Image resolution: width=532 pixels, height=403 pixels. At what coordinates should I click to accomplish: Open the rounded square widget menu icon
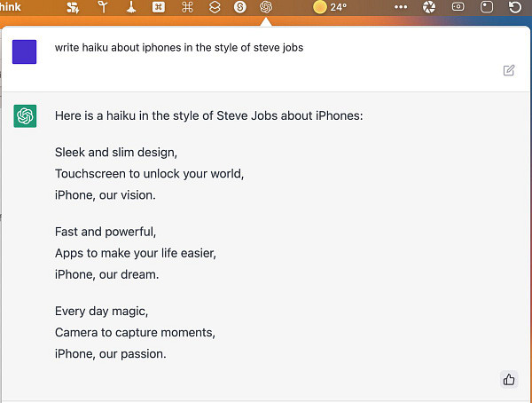pos(487,7)
